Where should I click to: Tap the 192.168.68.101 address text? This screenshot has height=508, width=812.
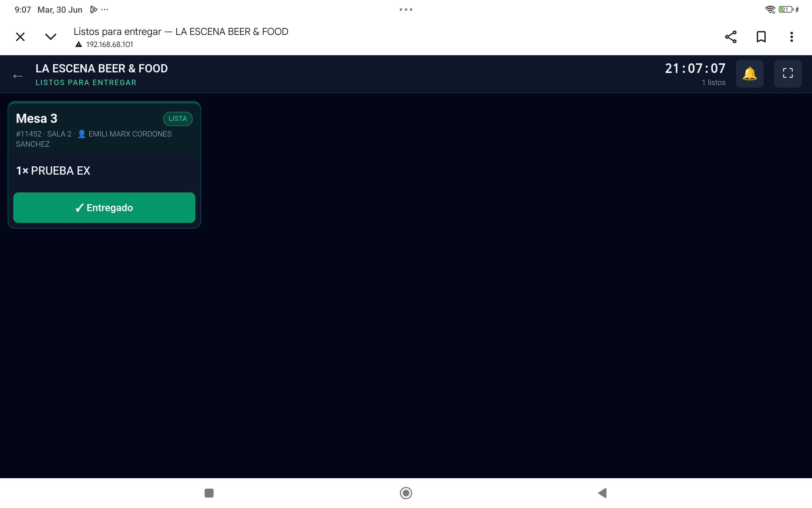pyautogui.click(x=110, y=44)
